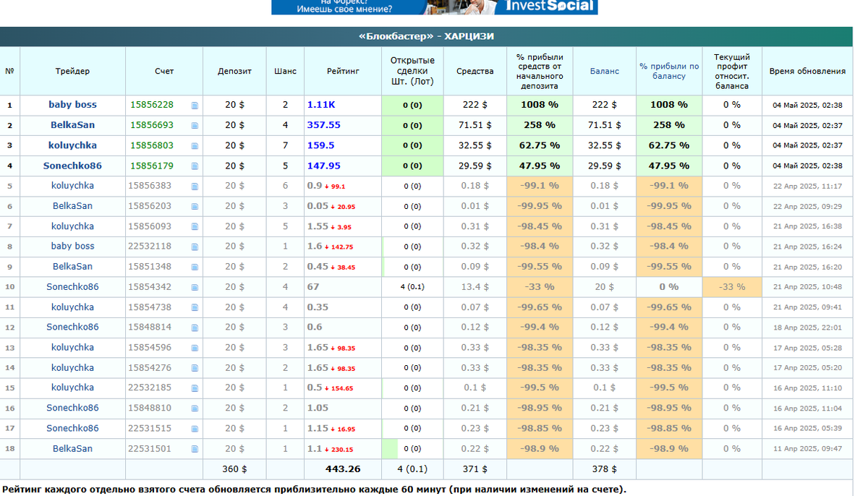This screenshot has height=496, width=868.
Task: Open report icon beside account 15856228
Action: pos(195,106)
